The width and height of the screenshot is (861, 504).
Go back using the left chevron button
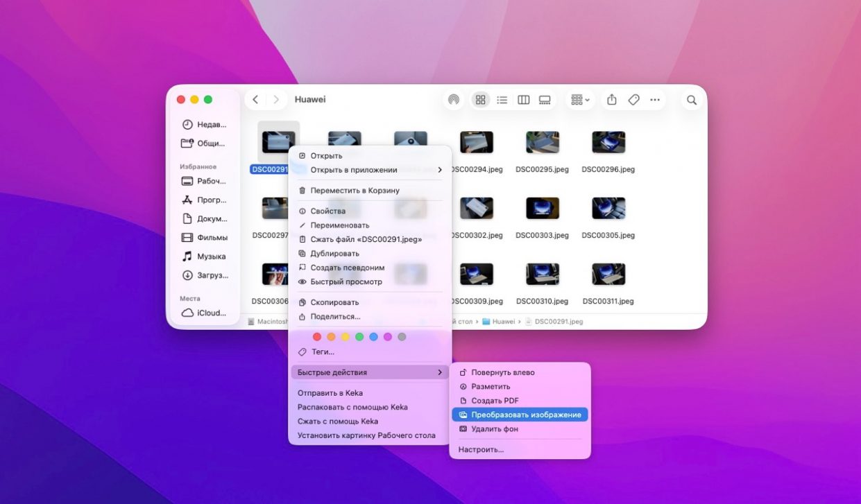(x=255, y=100)
